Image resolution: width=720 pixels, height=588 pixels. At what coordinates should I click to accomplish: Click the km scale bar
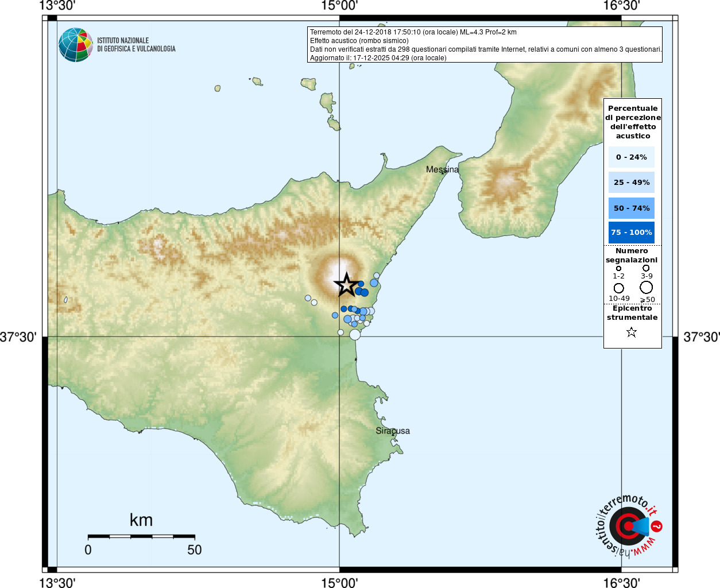tap(141, 536)
